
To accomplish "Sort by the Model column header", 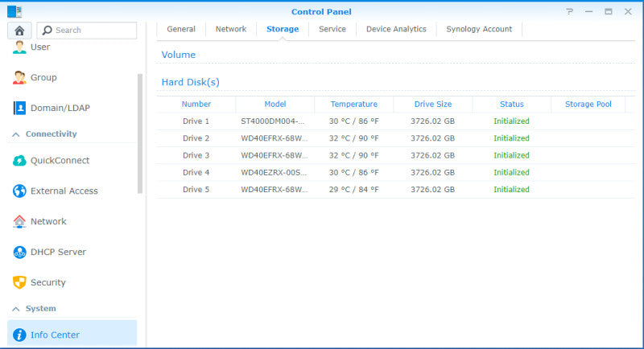I will coord(275,105).
